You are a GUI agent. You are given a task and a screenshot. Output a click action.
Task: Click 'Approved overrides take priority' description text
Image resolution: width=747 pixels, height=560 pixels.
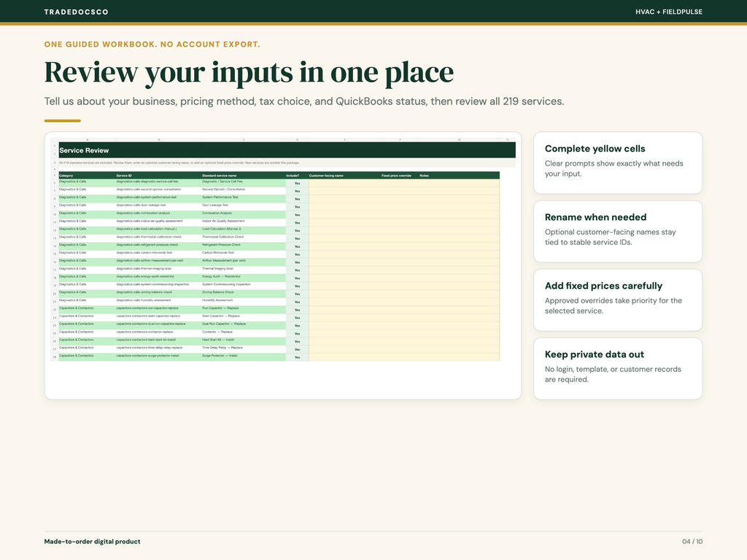coord(614,306)
